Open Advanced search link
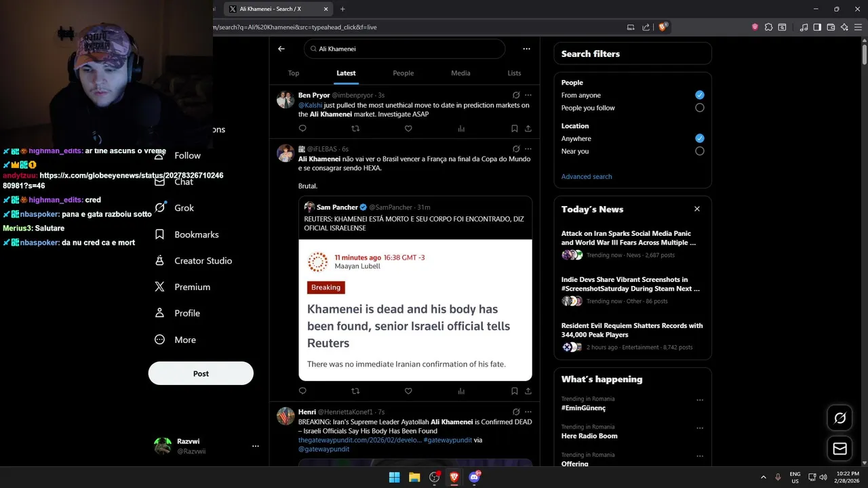 587,176
